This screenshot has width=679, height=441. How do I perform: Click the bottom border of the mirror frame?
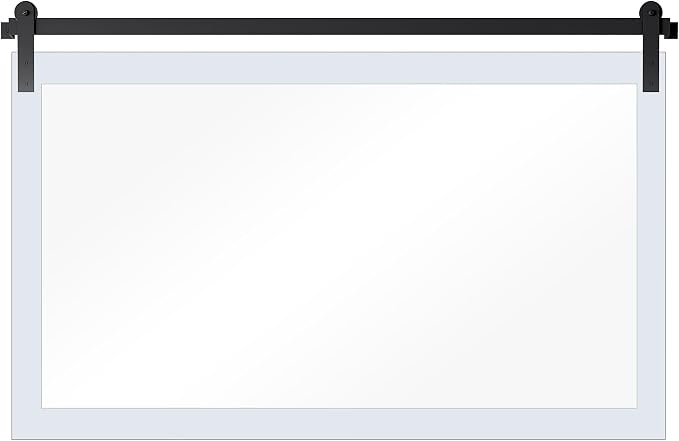[339, 423]
